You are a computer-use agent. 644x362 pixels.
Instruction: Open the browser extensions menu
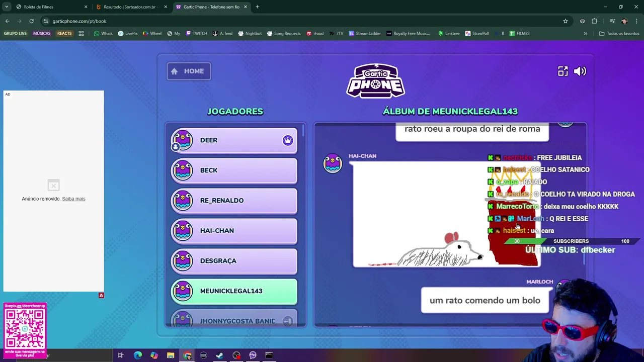(595, 21)
